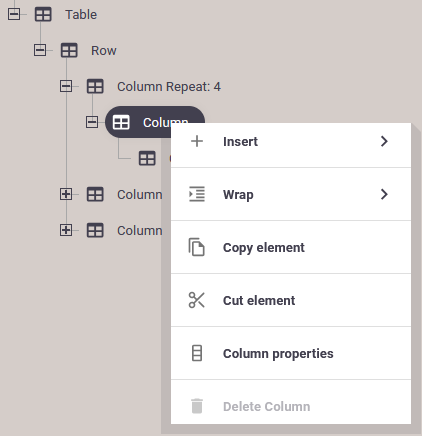Click the indent icon beside Wrap
The width and height of the screenshot is (422, 436).
tap(197, 194)
